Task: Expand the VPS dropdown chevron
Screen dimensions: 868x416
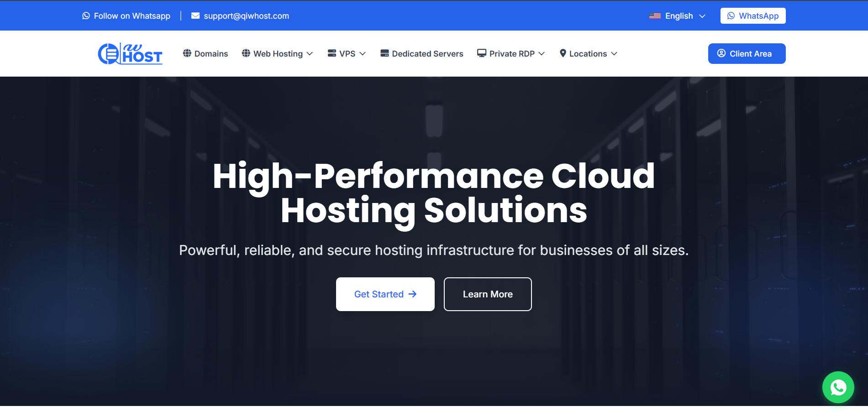Action: tap(363, 54)
